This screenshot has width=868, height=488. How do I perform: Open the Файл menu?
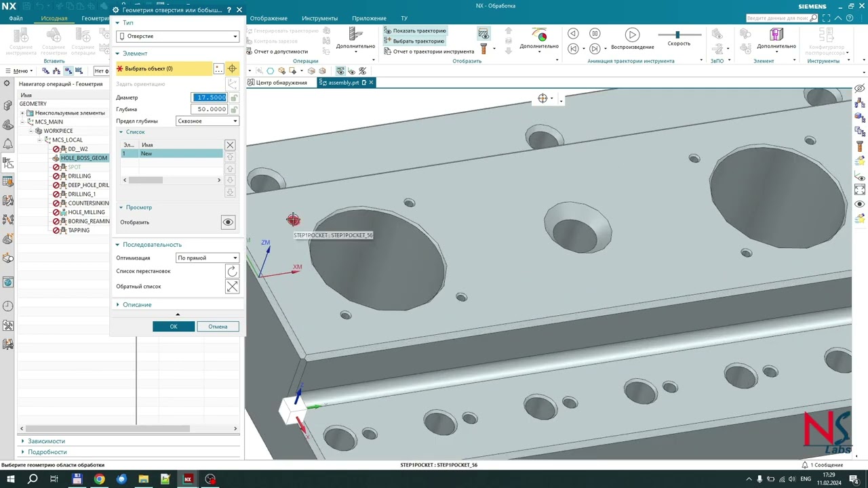coord(16,18)
